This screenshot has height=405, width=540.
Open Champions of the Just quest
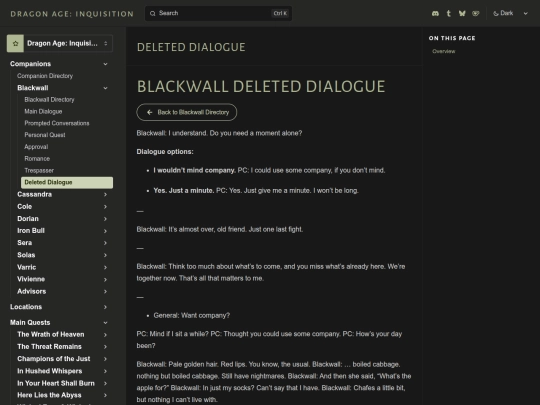pyautogui.click(x=54, y=359)
